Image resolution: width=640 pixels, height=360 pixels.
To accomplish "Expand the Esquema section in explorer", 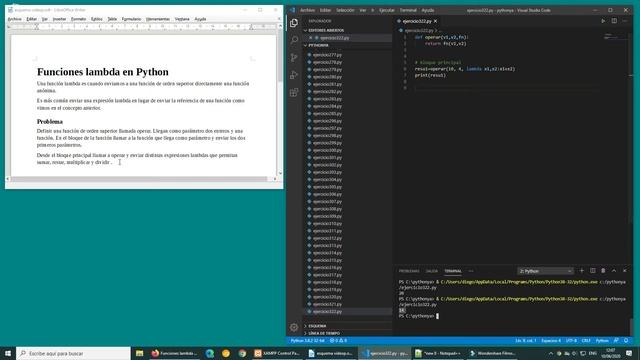I will [316, 326].
